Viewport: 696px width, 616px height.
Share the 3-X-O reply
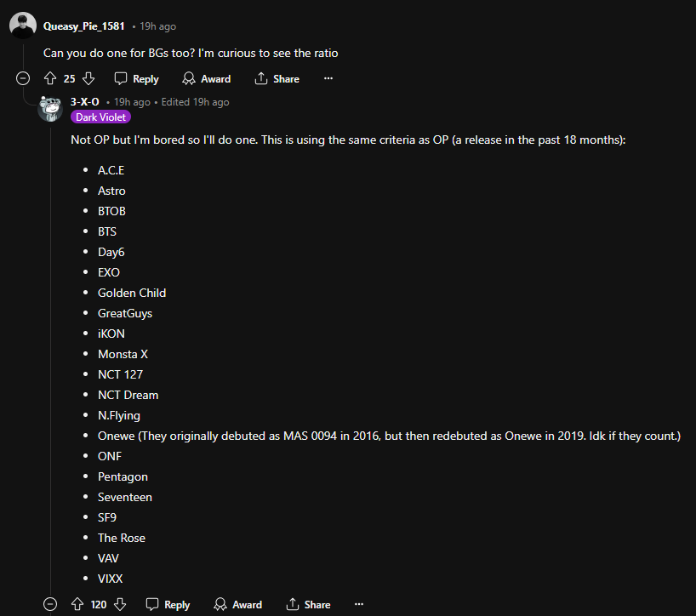307,604
